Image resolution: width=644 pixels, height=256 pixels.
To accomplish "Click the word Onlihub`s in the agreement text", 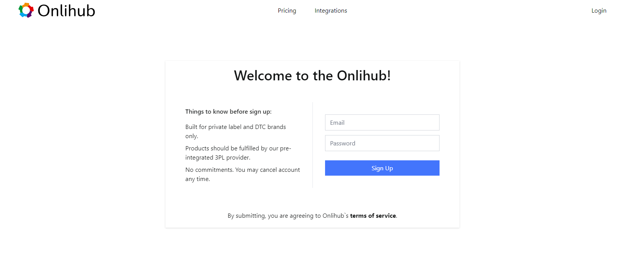I will tap(335, 216).
